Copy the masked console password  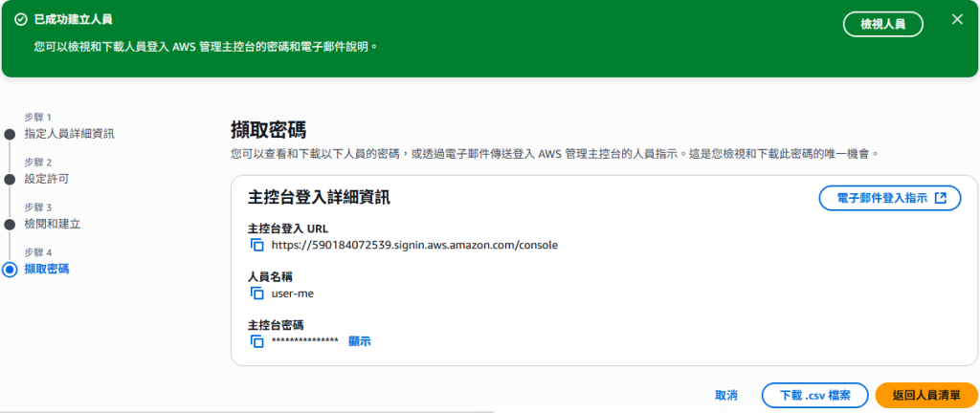point(256,341)
